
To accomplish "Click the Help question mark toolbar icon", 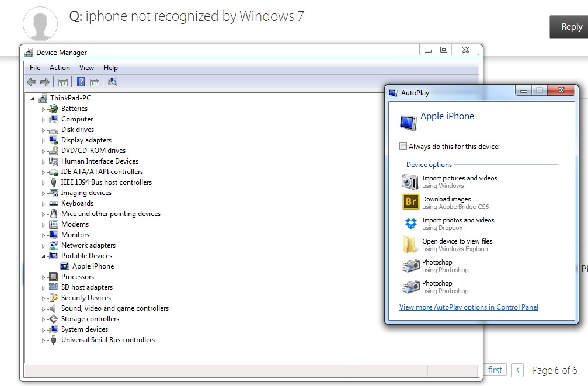I will point(81,82).
